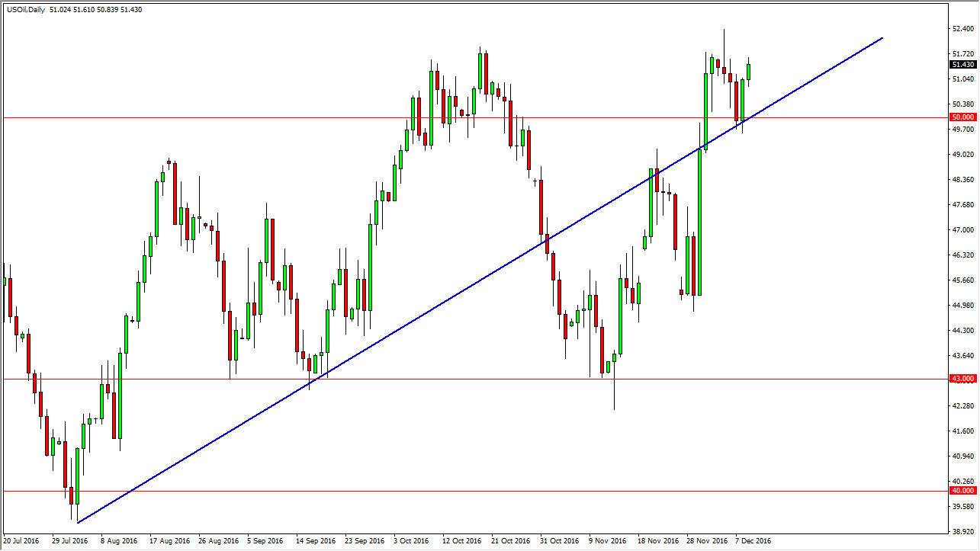The image size is (980, 551).
Task: Click the 47.680 price axis label
Action: tap(963, 205)
